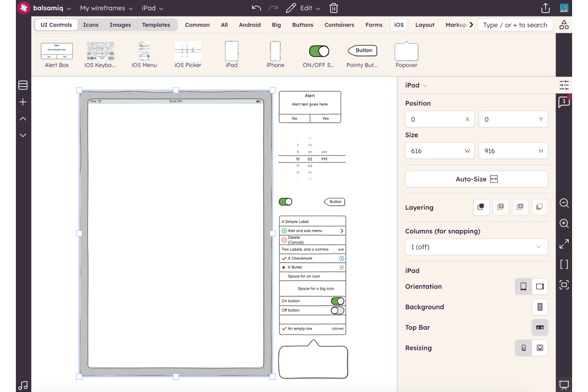Bring selection to front
Viewport: 588px width, 392px height.
(x=481, y=207)
